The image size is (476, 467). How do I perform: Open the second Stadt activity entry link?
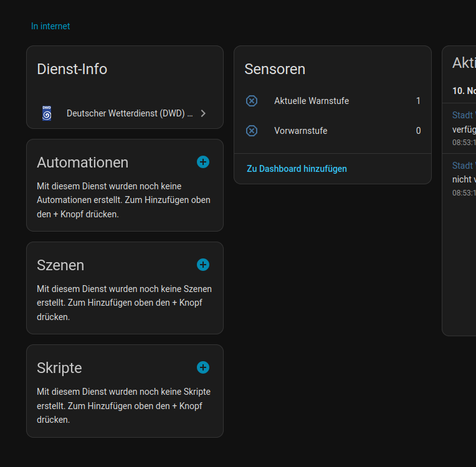pos(464,166)
